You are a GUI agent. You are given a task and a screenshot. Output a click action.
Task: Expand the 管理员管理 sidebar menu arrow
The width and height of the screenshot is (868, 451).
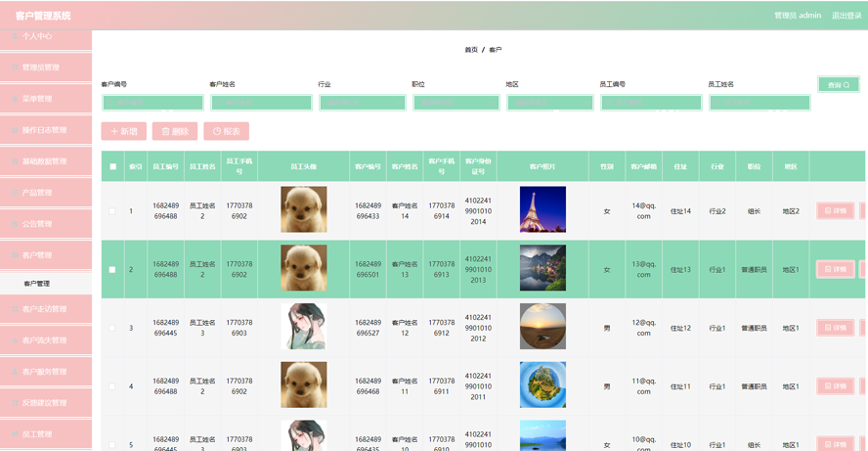tap(83, 68)
